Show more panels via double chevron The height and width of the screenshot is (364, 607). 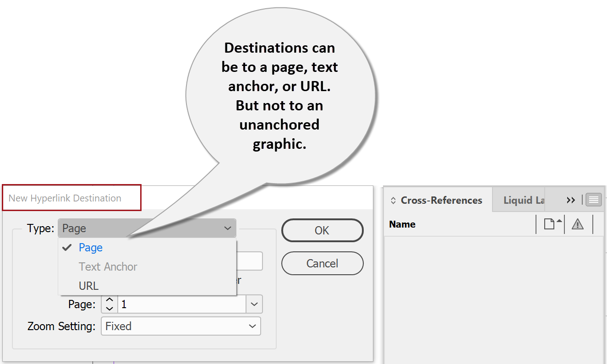click(x=570, y=200)
